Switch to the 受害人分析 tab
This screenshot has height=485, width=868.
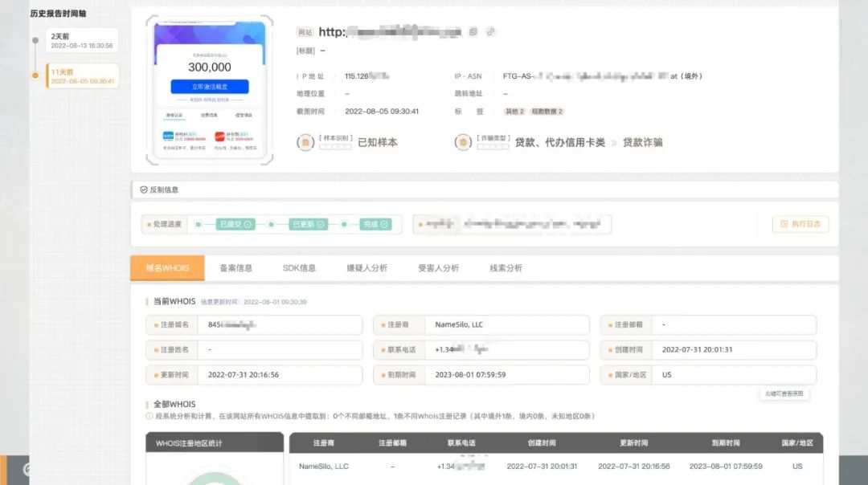(x=439, y=268)
